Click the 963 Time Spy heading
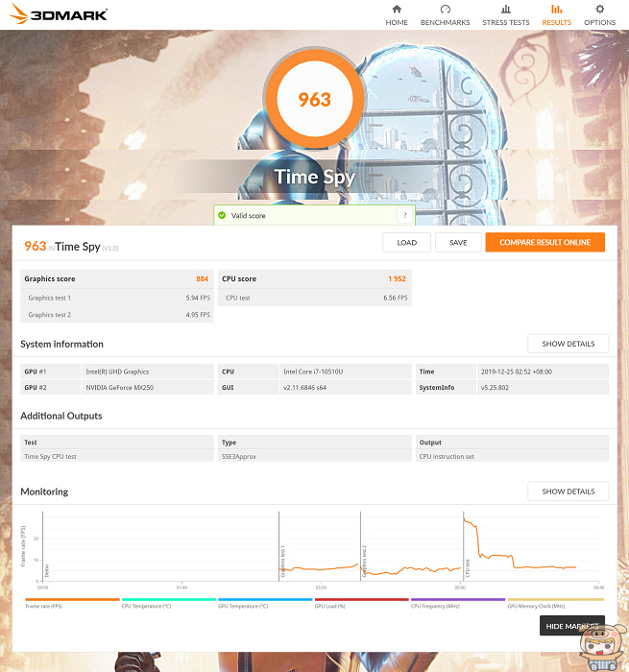Screen dimensions: 629x672 click(x=72, y=247)
